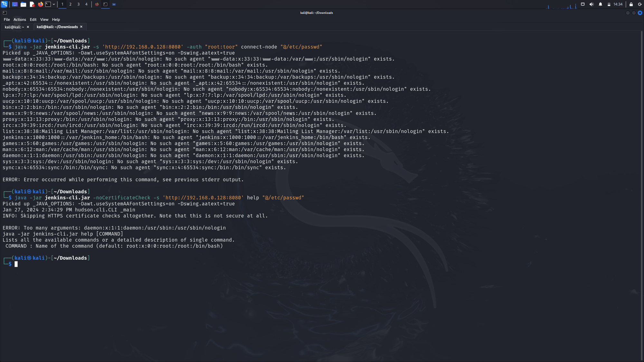Click the root:x:0:0 passwd output line
The image size is (644, 362).
pyautogui.click(x=135, y=65)
